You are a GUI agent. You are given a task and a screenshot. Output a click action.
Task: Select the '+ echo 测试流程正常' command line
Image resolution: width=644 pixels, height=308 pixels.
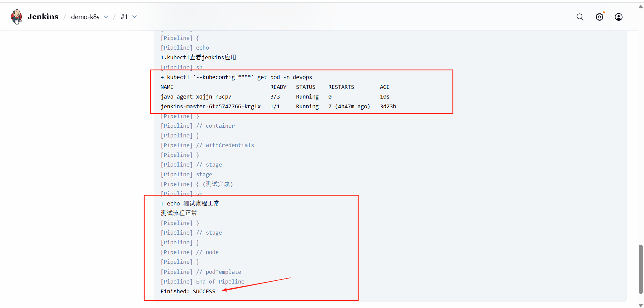click(x=190, y=203)
